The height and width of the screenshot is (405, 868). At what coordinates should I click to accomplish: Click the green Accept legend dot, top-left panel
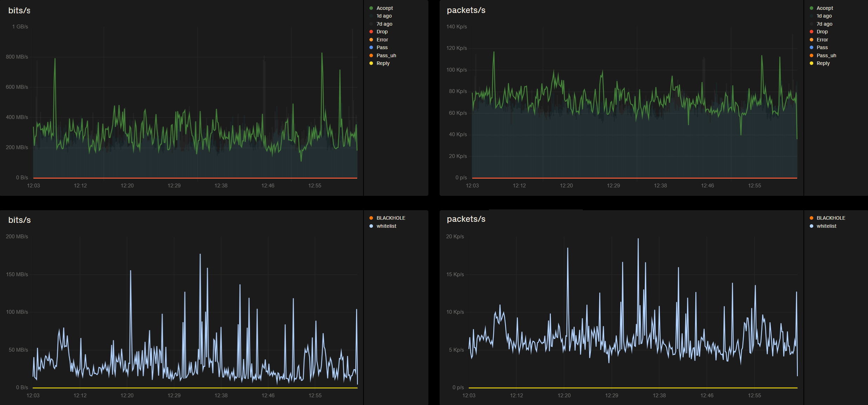pos(371,8)
